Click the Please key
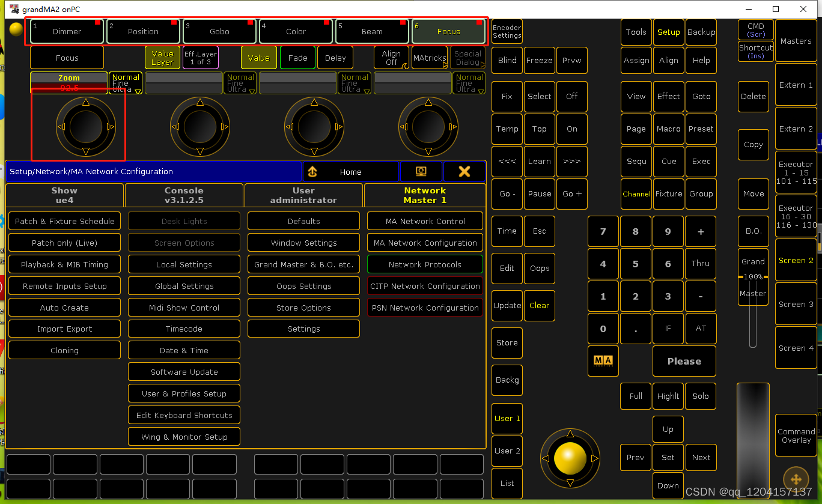The width and height of the screenshot is (822, 504). coord(684,361)
